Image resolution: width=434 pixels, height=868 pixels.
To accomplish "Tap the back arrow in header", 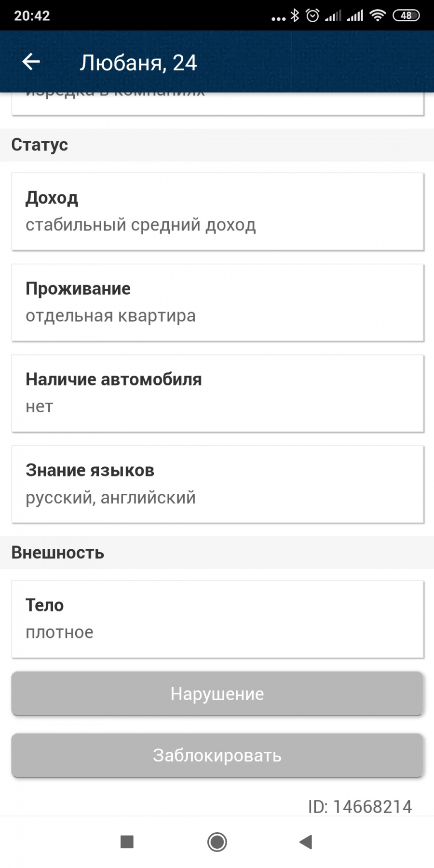I will coord(31,62).
